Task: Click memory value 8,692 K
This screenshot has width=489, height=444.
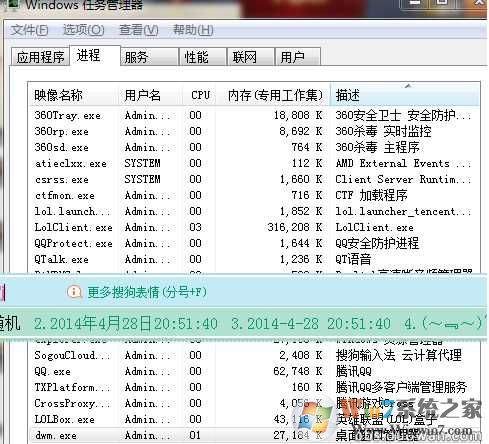Action: [301, 131]
